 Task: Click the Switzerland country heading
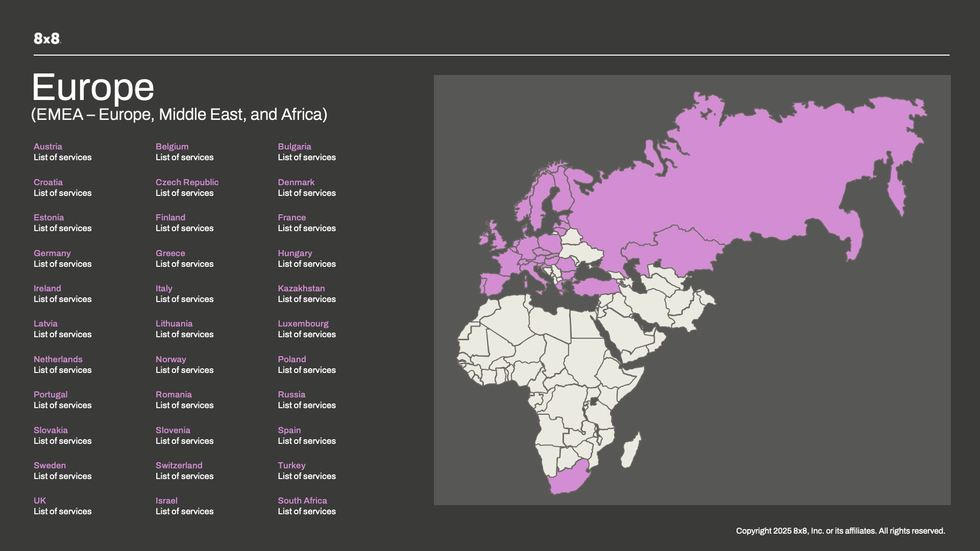pyautogui.click(x=179, y=465)
